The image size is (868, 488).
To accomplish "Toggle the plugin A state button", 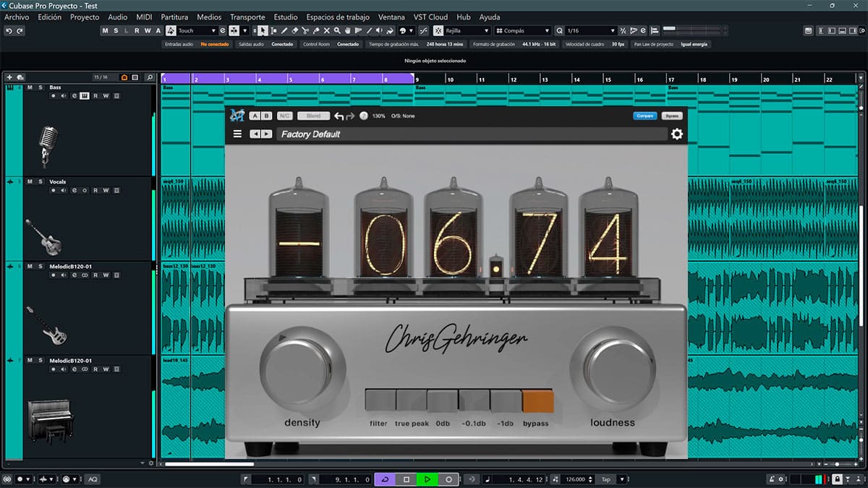I will coord(255,116).
